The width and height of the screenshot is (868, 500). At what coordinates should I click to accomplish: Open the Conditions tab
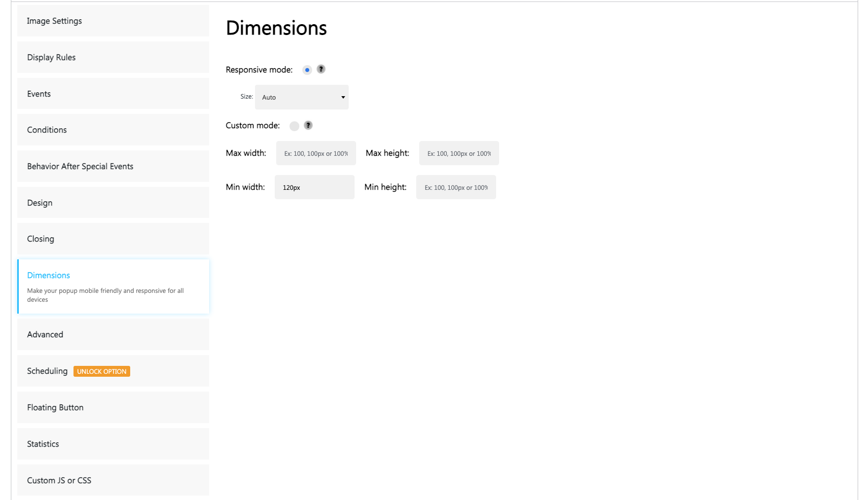(113, 130)
